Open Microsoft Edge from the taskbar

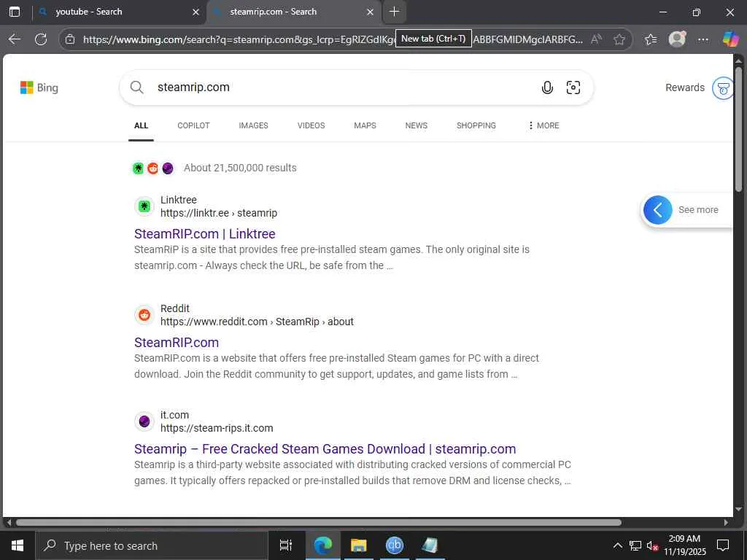pyautogui.click(x=322, y=545)
